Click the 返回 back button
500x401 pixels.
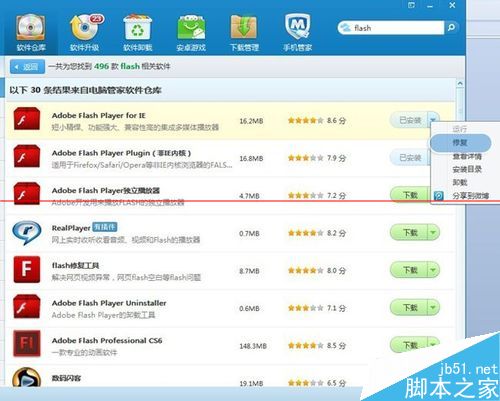pyautogui.click(x=27, y=67)
